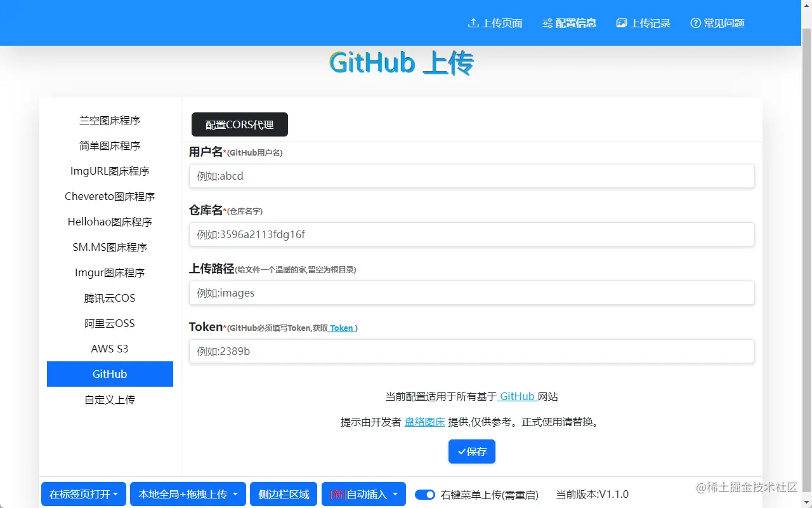Select the 阿里云OSS uploader
Viewport: 812px width, 508px height.
110,323
